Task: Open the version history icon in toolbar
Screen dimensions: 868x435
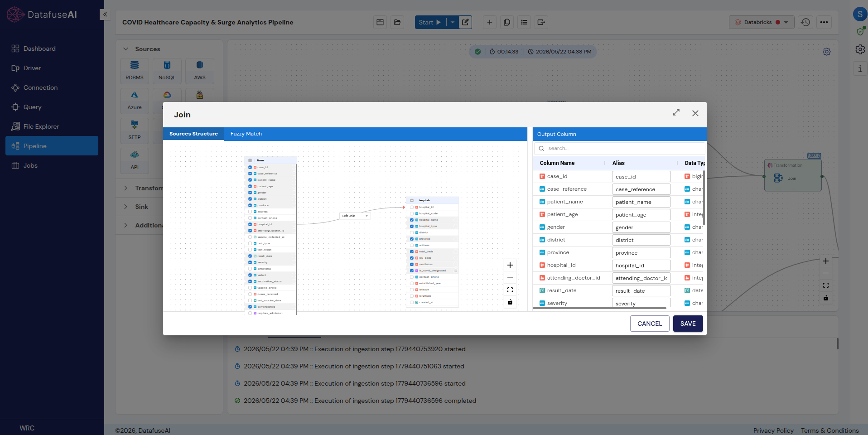Action: [805, 22]
